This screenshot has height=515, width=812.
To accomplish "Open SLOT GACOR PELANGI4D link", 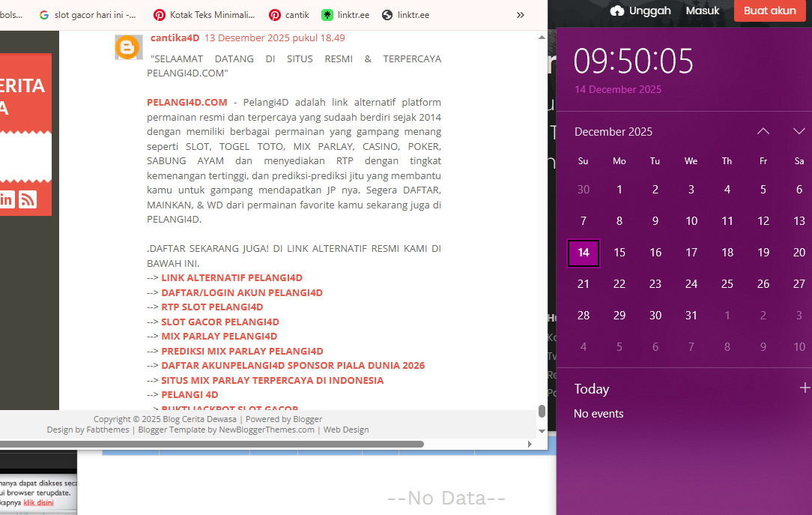I will coord(220,322).
